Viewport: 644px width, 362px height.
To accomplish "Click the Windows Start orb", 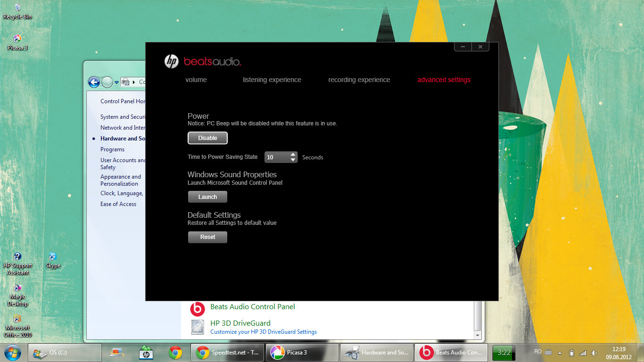I will pos(12,352).
